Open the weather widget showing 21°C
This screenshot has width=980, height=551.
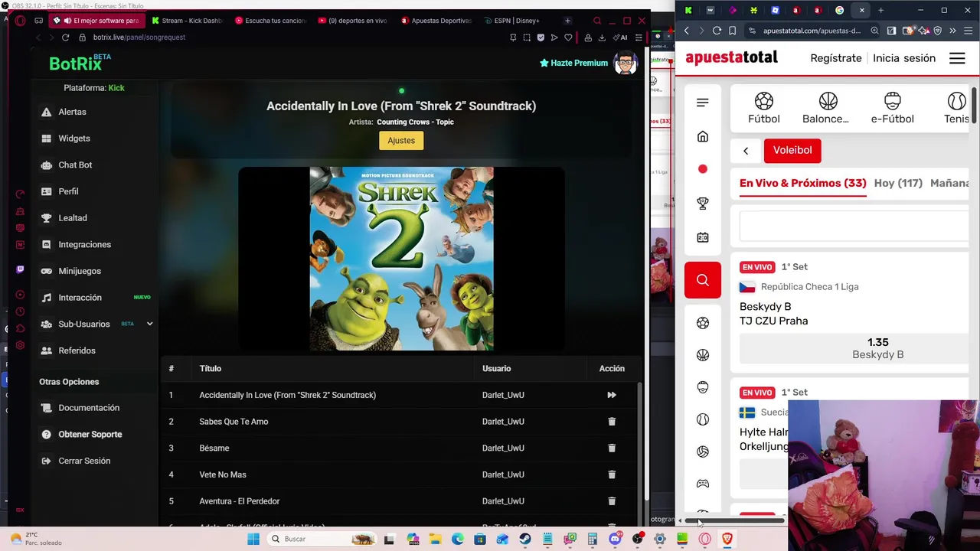click(37, 539)
